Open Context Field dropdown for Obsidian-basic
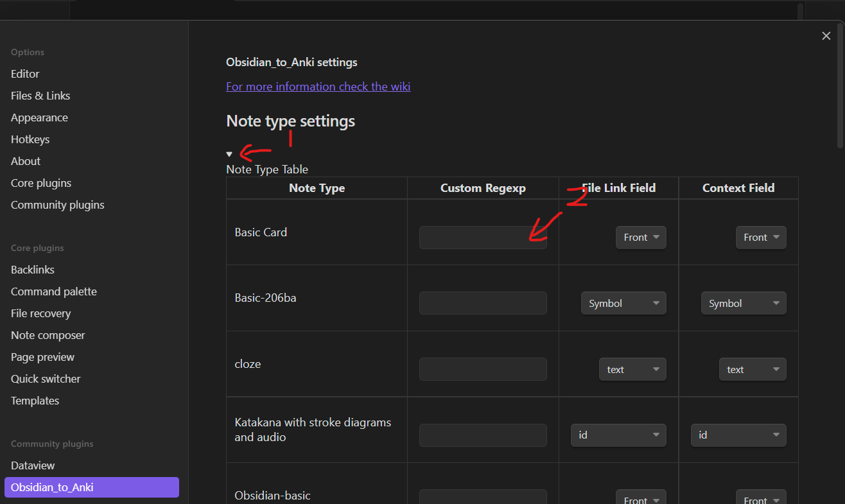845x504 pixels. click(761, 497)
